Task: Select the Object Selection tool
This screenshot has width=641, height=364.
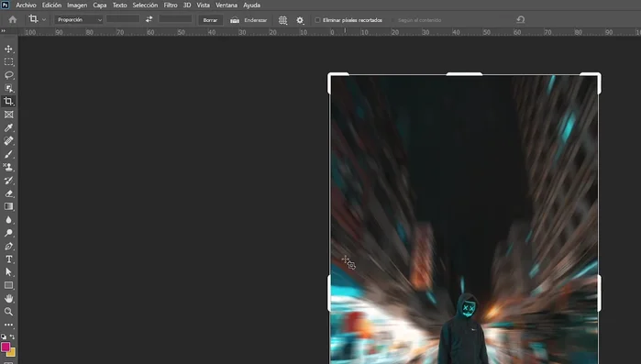Action: tap(8, 88)
